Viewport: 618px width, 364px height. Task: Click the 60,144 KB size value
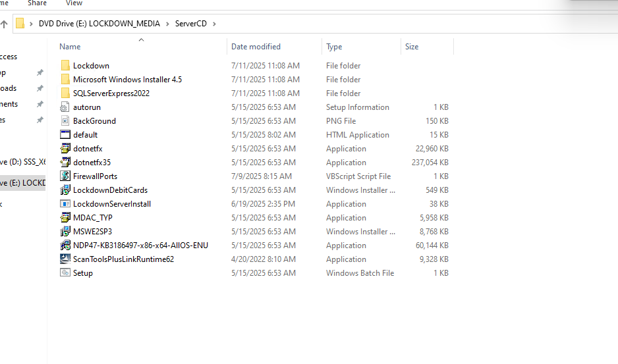432,246
